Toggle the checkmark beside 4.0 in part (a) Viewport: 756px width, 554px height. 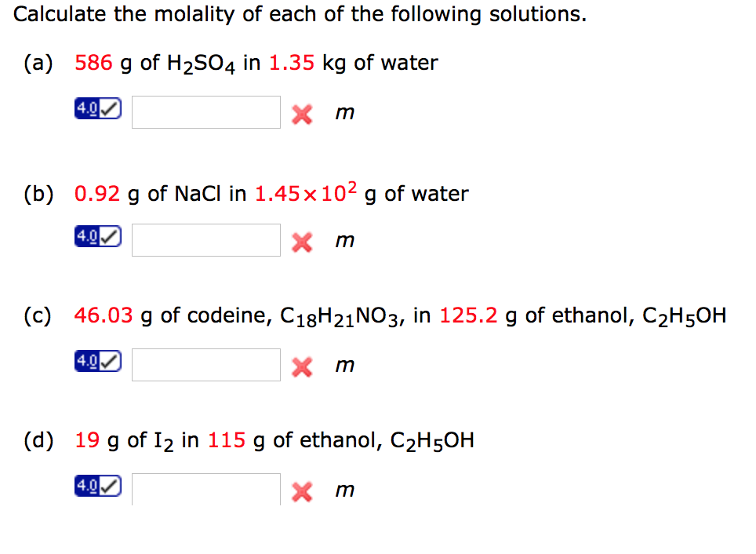(108, 108)
